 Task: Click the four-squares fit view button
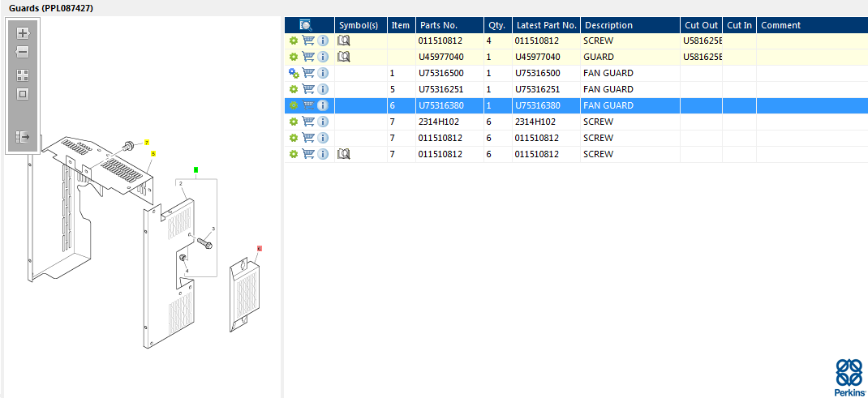click(x=23, y=75)
